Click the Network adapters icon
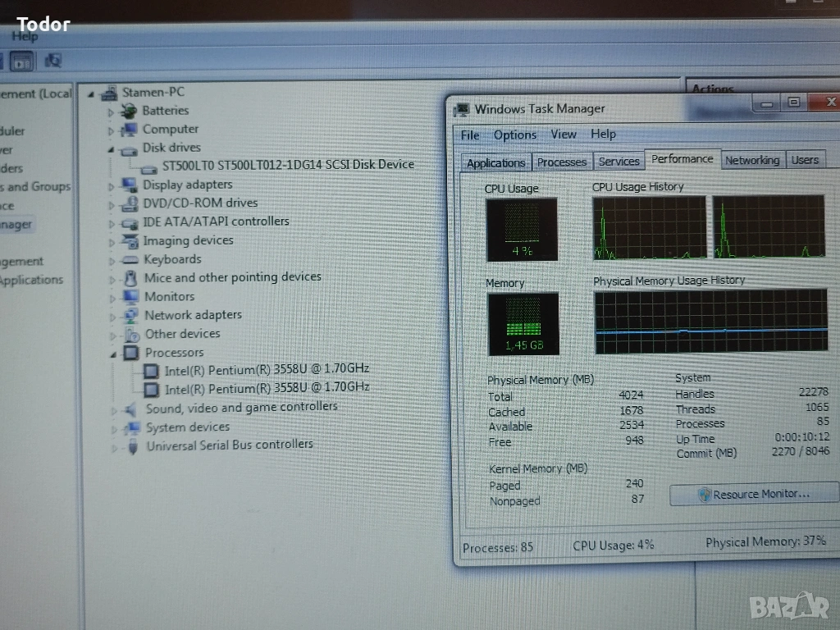 click(130, 316)
